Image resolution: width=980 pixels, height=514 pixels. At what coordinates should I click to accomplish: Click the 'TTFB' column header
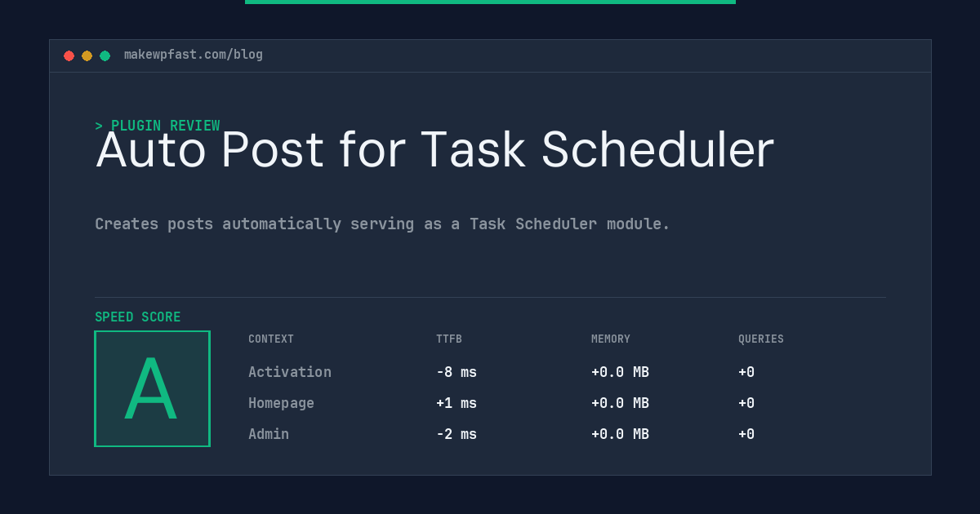pyautogui.click(x=449, y=339)
